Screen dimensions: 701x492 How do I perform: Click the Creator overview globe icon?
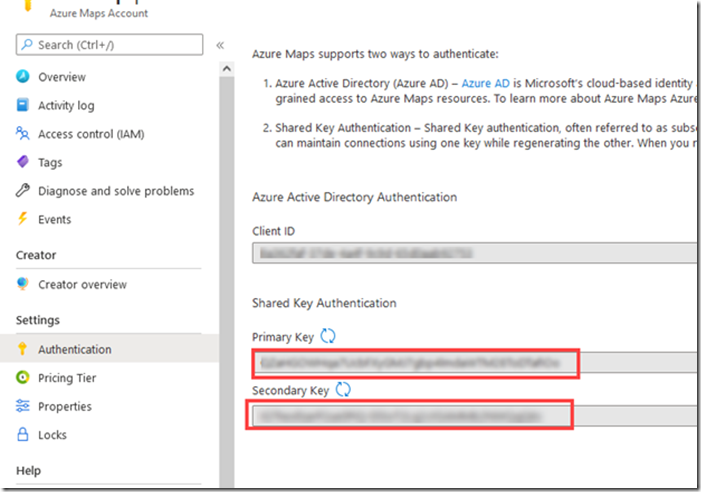pos(23,284)
